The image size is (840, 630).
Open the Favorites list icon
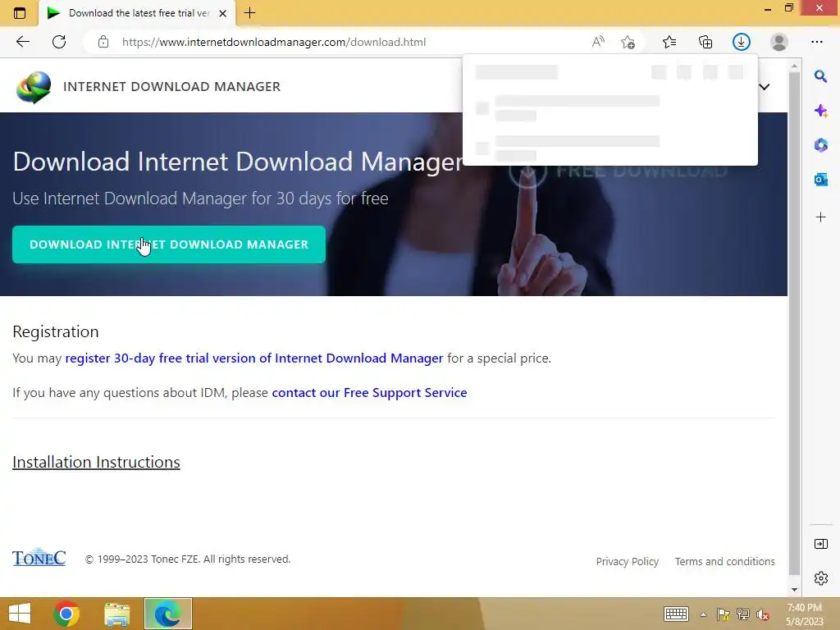(x=669, y=42)
